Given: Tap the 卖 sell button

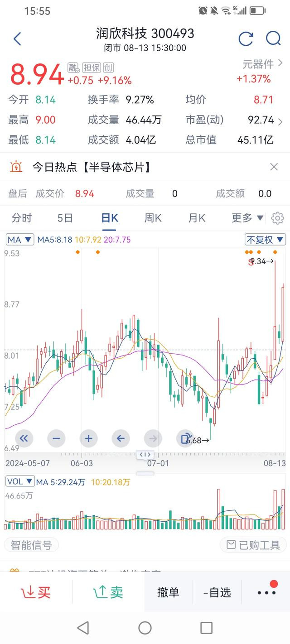Looking at the screenshot, I should (x=108, y=592).
